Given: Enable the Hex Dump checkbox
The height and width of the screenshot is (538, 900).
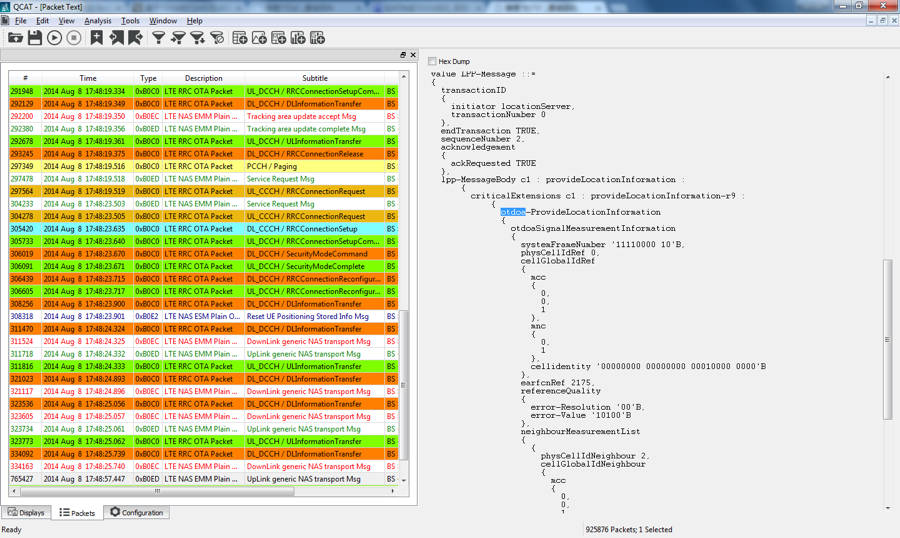Looking at the screenshot, I should click(x=432, y=61).
